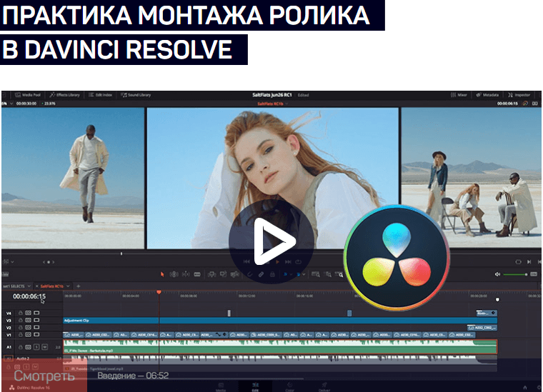This screenshot has height=392, width=543.
Task: Click the Detail Zoom icon
Action: pos(327,274)
